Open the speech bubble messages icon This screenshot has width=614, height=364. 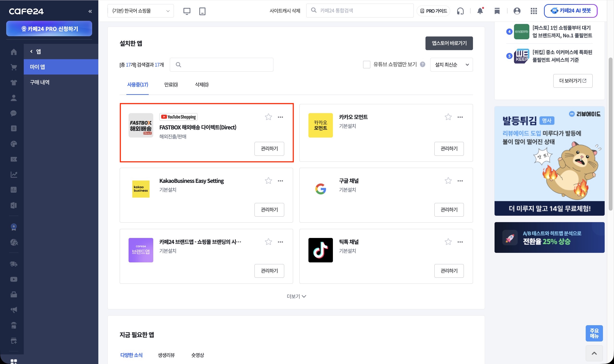pyautogui.click(x=14, y=113)
